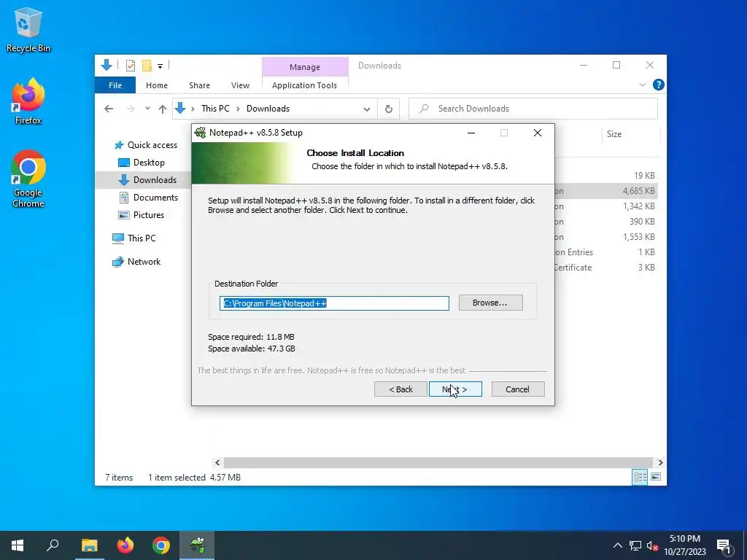Image resolution: width=747 pixels, height=560 pixels.
Task: Select the file row sized 390 KB
Action: tap(606, 222)
